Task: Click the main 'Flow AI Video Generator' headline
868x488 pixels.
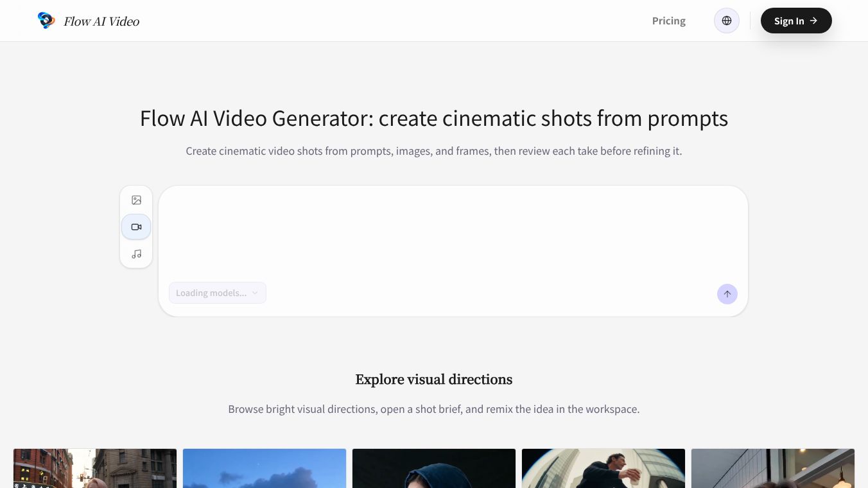Action: [434, 118]
